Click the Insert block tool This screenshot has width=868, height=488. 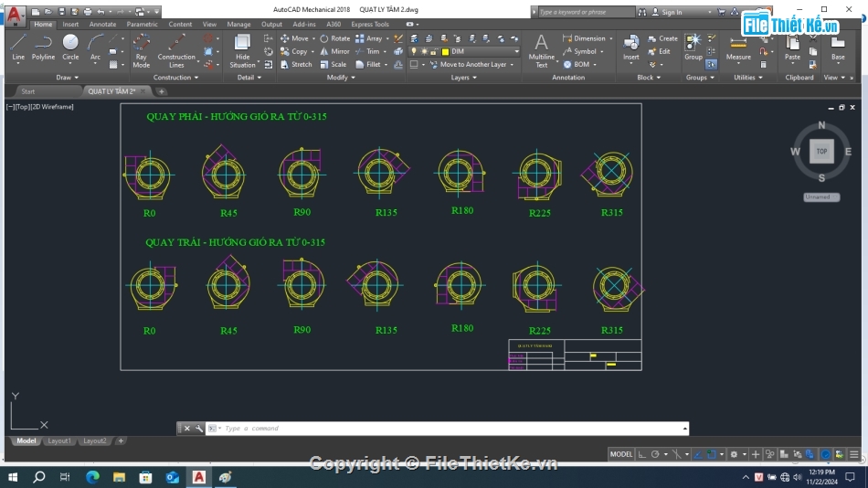pos(631,48)
